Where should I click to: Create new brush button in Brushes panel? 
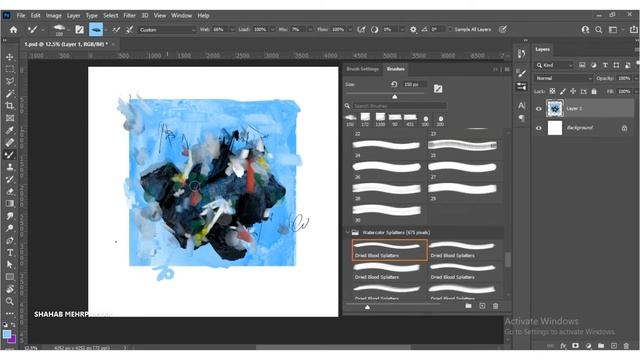coord(482,306)
